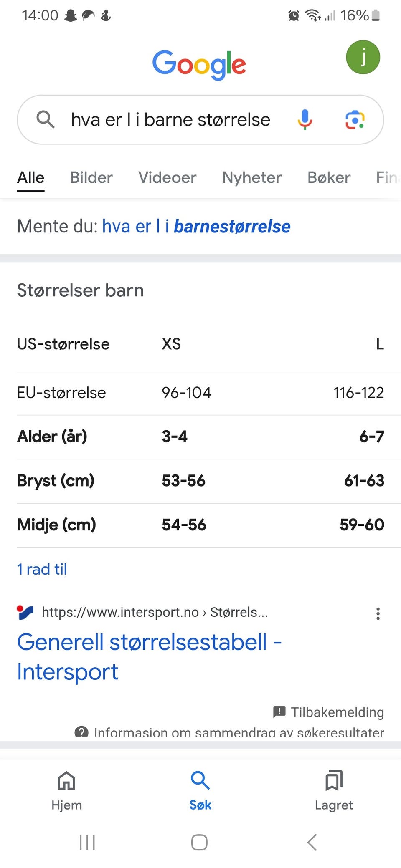Expand table with '1 rad til'

(x=42, y=569)
